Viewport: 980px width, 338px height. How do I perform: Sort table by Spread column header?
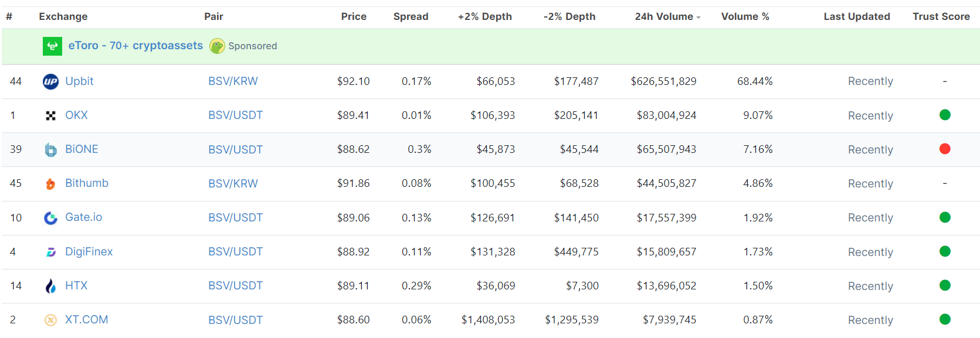point(411,16)
